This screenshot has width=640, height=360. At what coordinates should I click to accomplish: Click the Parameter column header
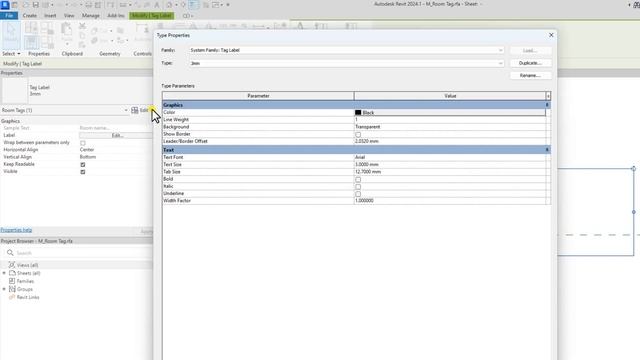(x=258, y=96)
